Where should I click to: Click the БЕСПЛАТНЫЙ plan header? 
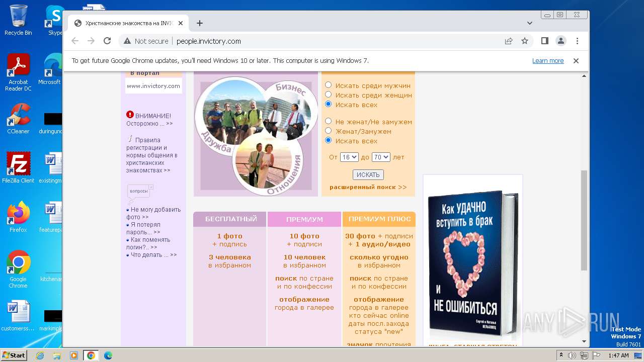(x=230, y=219)
